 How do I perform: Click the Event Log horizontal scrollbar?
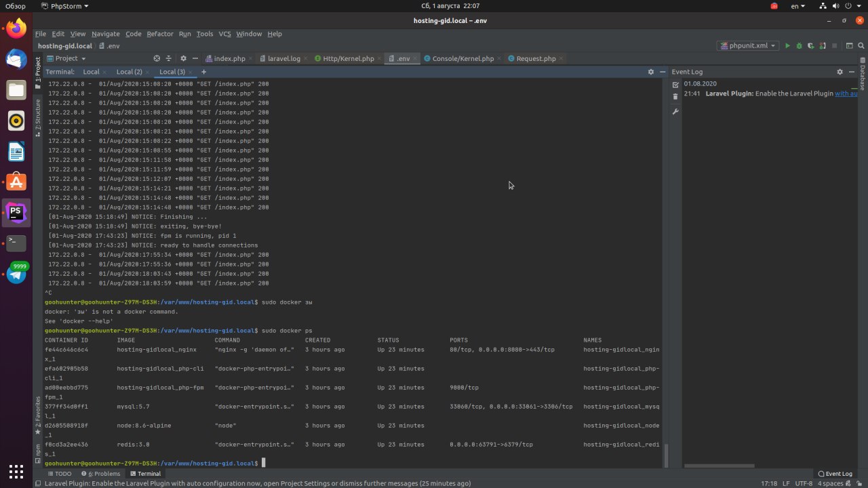point(719,466)
